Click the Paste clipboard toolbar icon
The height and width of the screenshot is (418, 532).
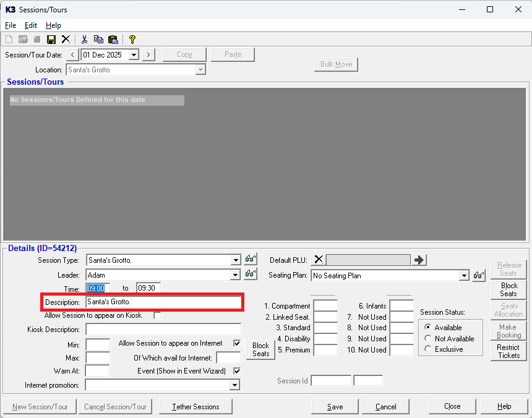pyautogui.click(x=113, y=40)
